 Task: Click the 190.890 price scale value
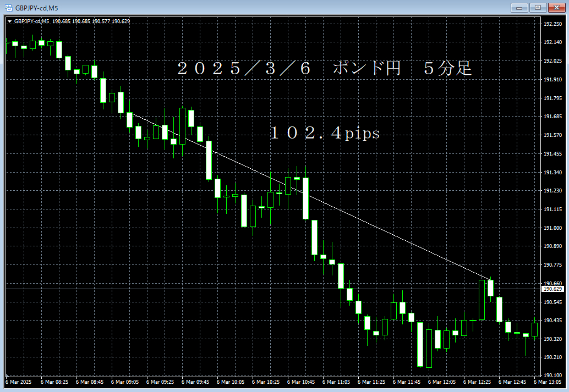[x=552, y=246]
